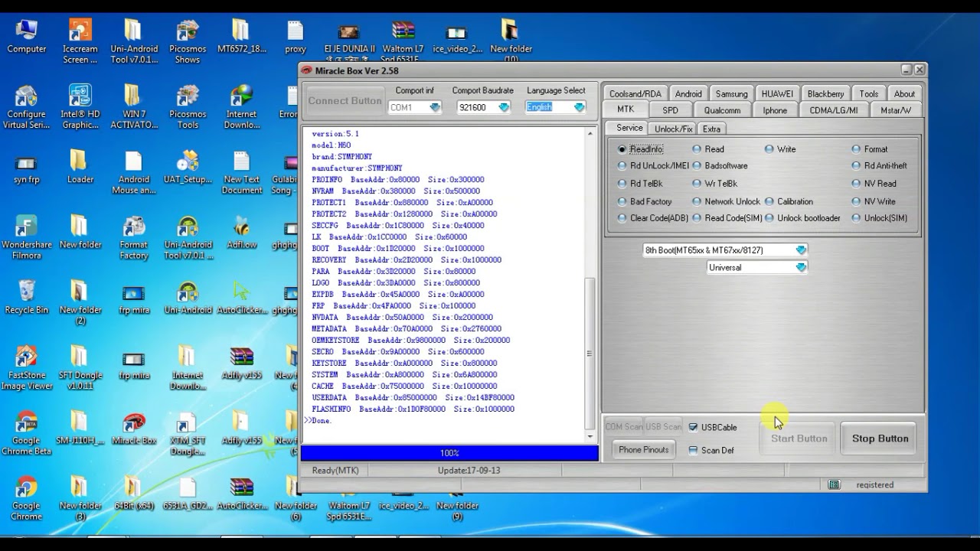Select Clear Code(ADB) radio button
This screenshot has width=980, height=551.
(653, 218)
